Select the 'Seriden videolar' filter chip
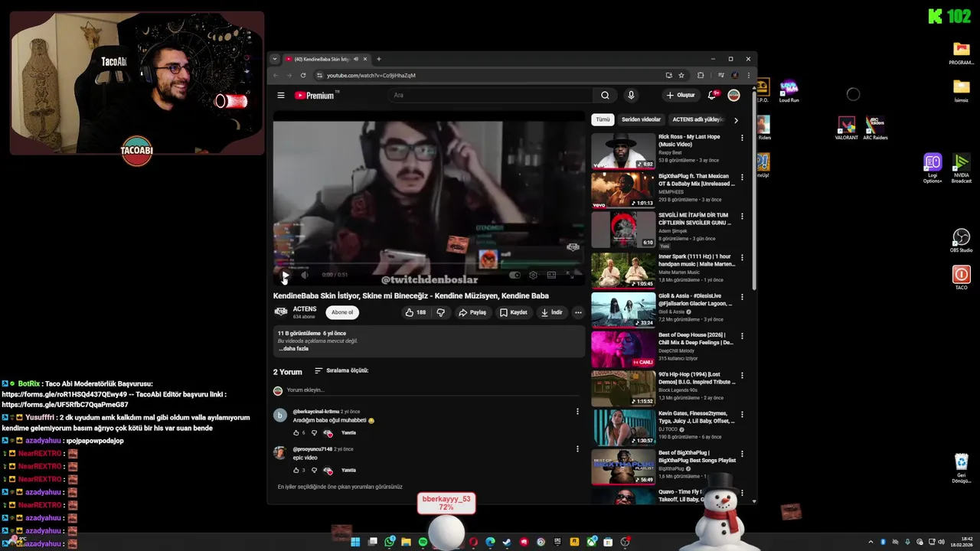Viewport: 980px width, 551px height. pyautogui.click(x=641, y=119)
